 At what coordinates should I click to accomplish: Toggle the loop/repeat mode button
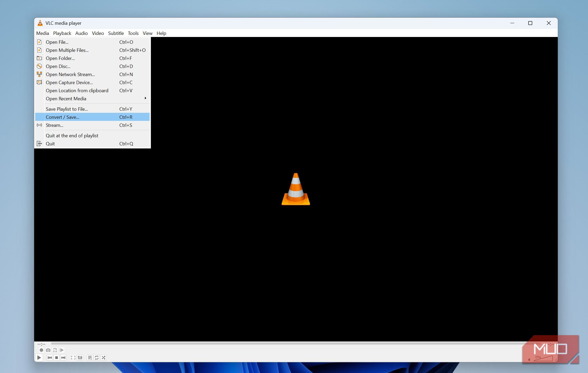tap(97, 358)
